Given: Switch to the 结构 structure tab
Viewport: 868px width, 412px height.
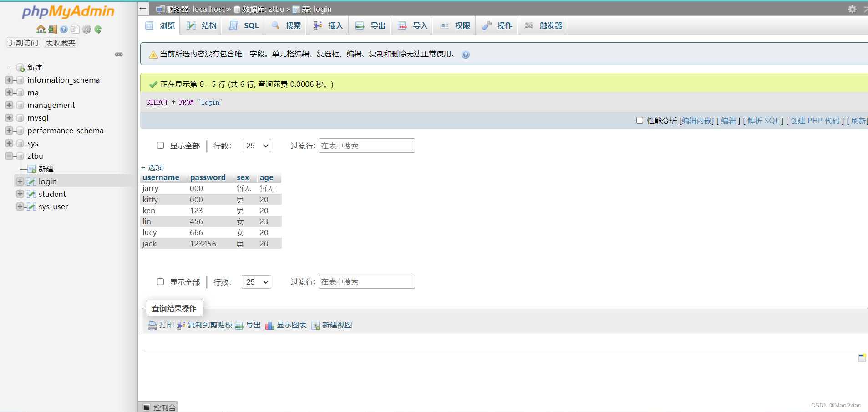Looking at the screenshot, I should [x=202, y=25].
